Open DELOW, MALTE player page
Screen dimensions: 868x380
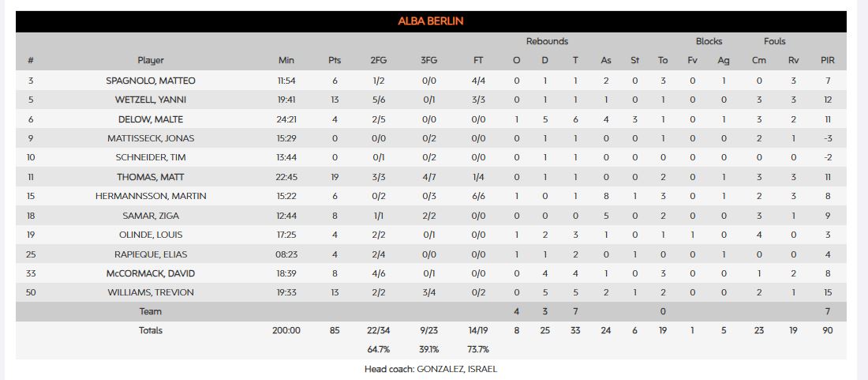coord(151,119)
